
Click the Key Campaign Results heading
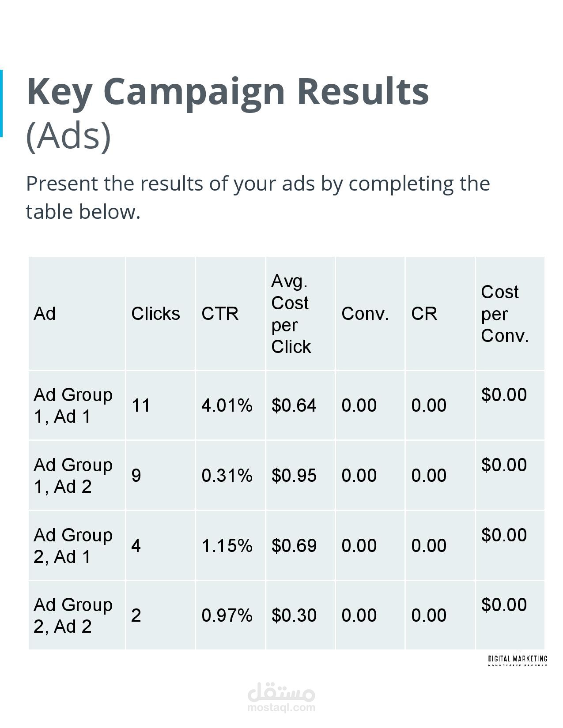tap(227, 91)
